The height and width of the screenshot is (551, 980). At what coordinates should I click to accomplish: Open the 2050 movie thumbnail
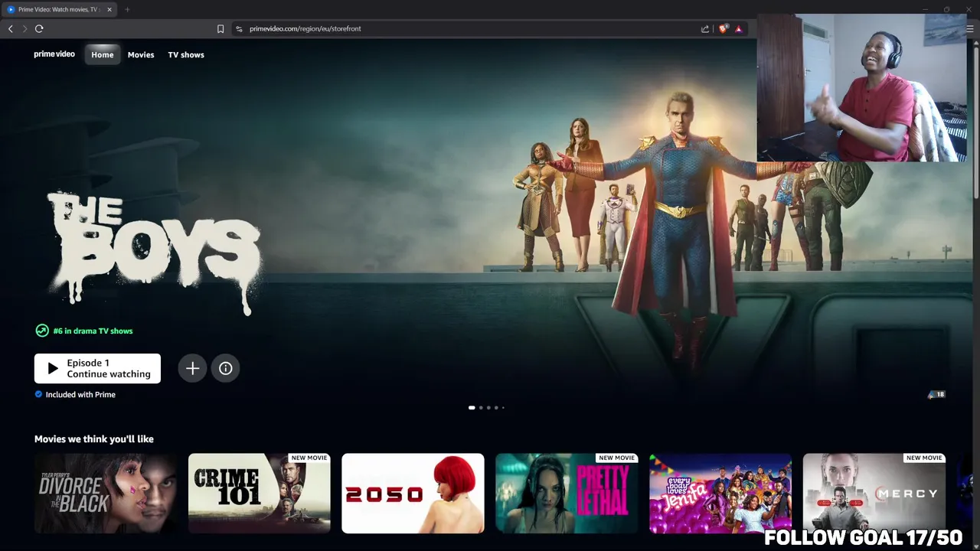pos(413,493)
